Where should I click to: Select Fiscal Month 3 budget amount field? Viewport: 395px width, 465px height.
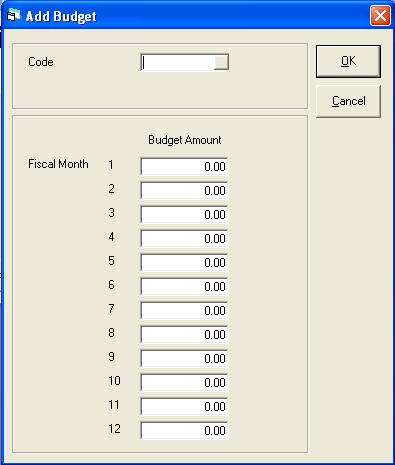click(184, 214)
